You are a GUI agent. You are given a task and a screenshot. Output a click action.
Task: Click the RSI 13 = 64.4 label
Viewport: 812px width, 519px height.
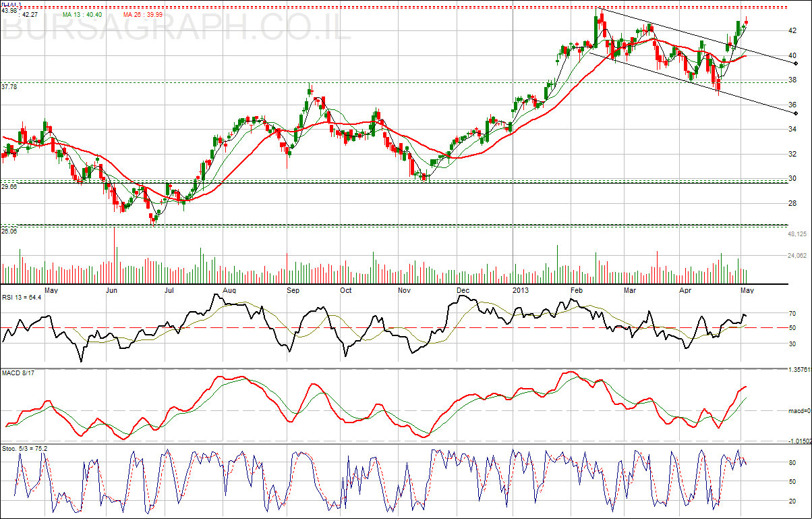tap(22, 297)
